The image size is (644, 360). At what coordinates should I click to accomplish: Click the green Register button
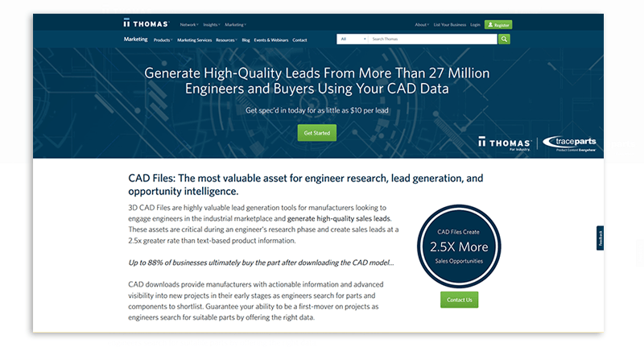498,25
